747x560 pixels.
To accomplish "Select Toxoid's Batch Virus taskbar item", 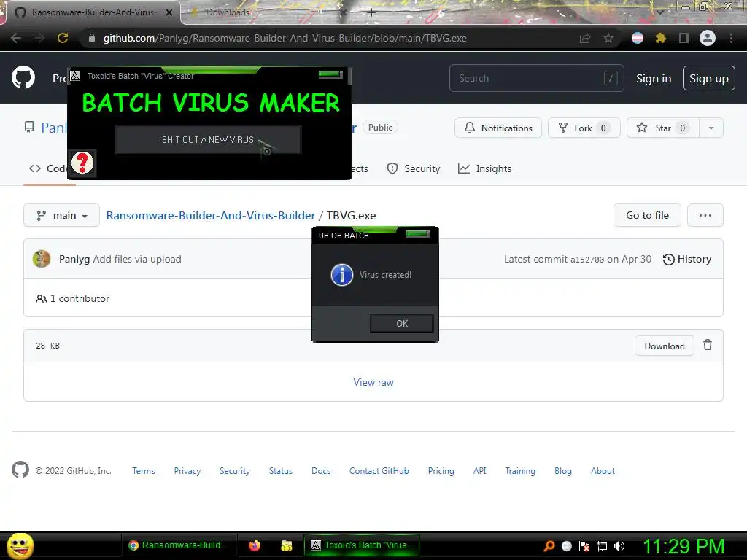I will tap(362, 545).
